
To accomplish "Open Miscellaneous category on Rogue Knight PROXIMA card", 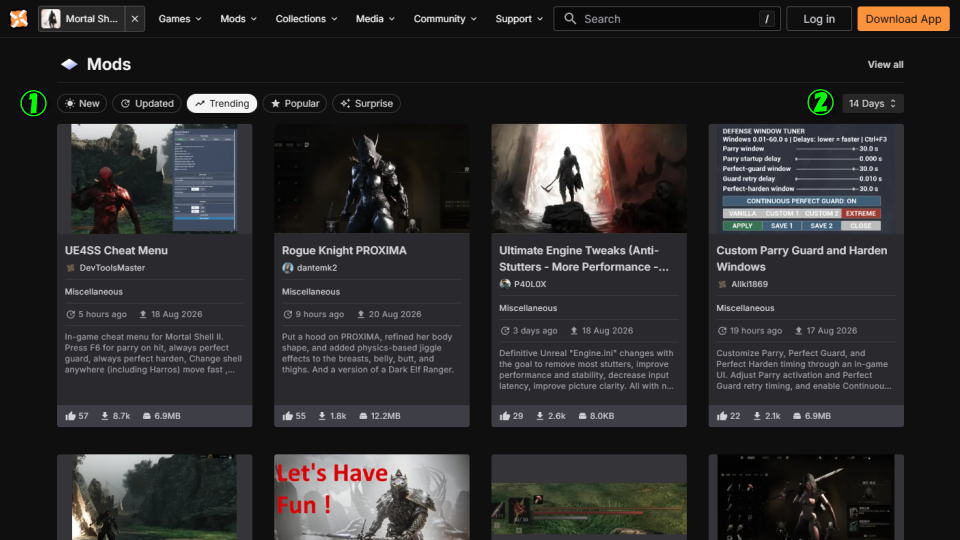I will click(x=310, y=291).
